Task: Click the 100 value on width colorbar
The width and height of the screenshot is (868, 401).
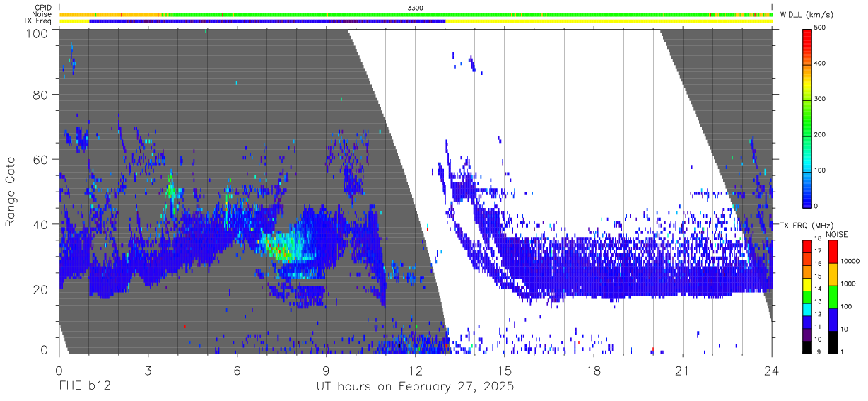Action: pyautogui.click(x=820, y=170)
